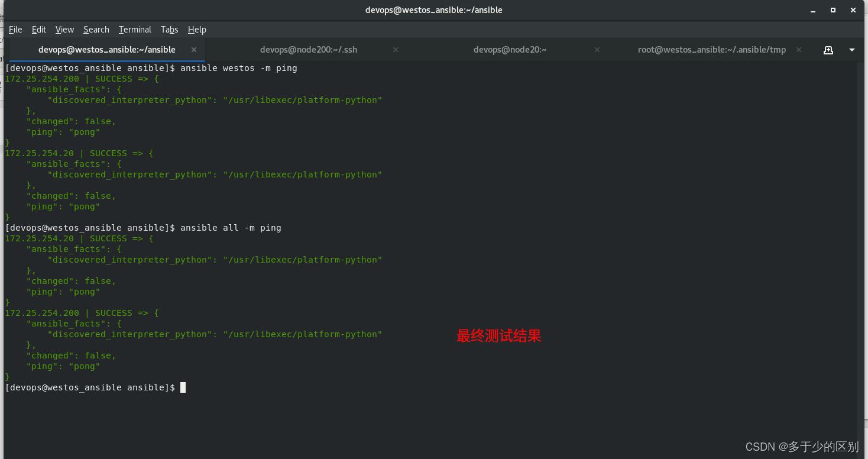Image resolution: width=868 pixels, height=459 pixels.
Task: Click the 'ansible westos -m ping' command text
Action: point(239,68)
